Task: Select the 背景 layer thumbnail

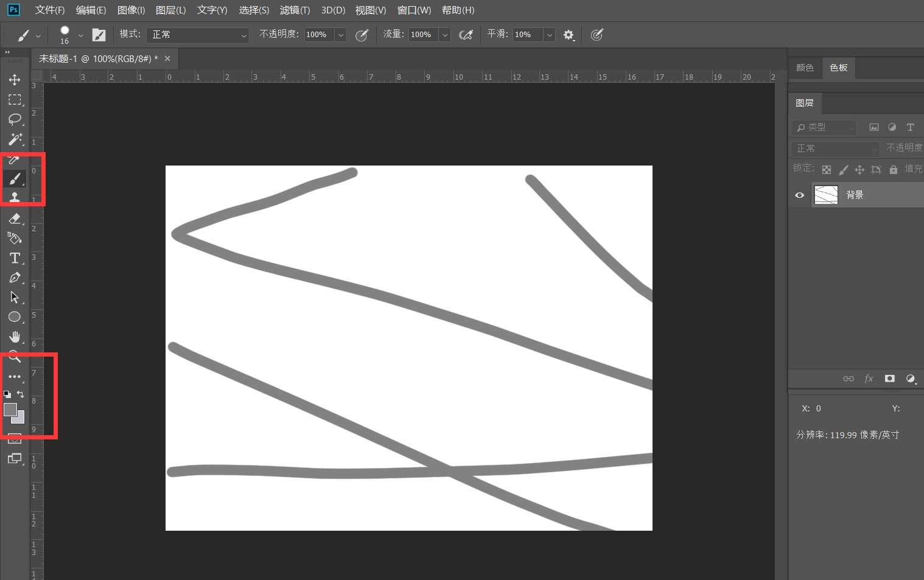Action: click(x=826, y=195)
